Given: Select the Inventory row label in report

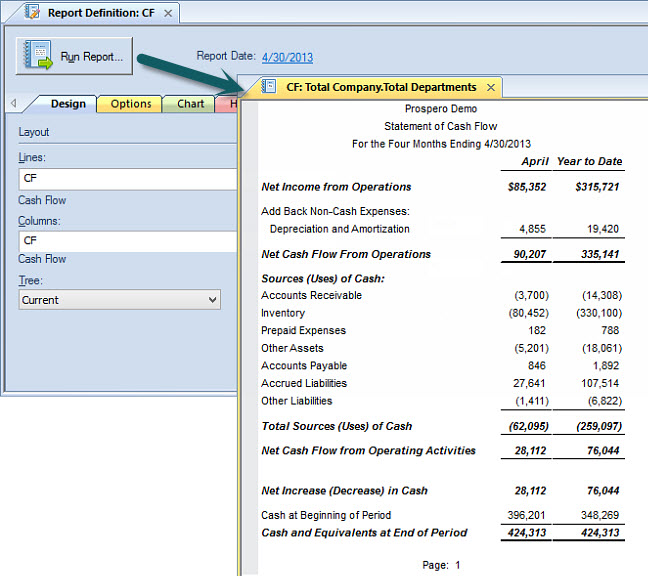Looking at the screenshot, I should (283, 313).
